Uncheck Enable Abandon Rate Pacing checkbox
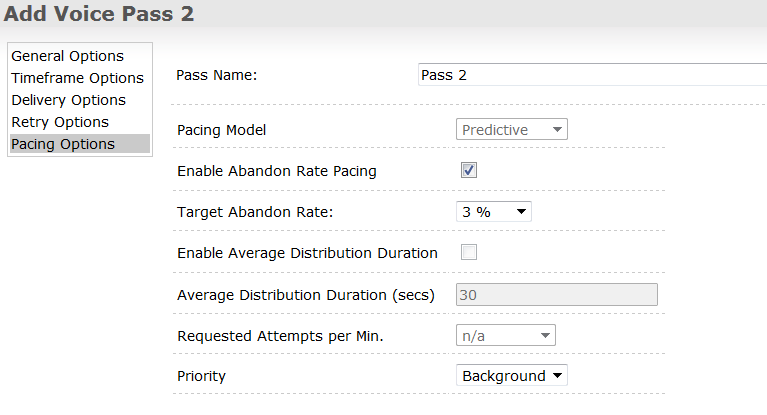The image size is (767, 415). click(469, 170)
